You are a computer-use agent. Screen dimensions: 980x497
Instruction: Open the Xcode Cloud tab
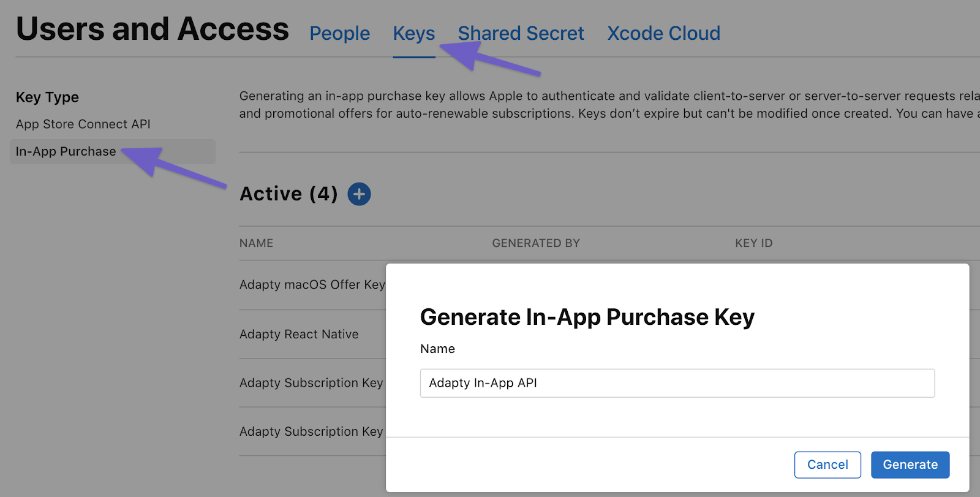pos(663,34)
